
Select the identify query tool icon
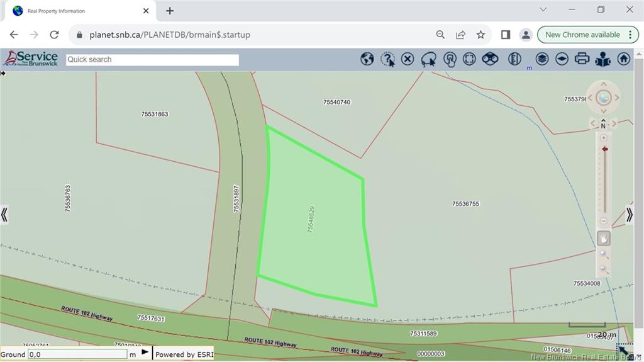[x=387, y=59]
